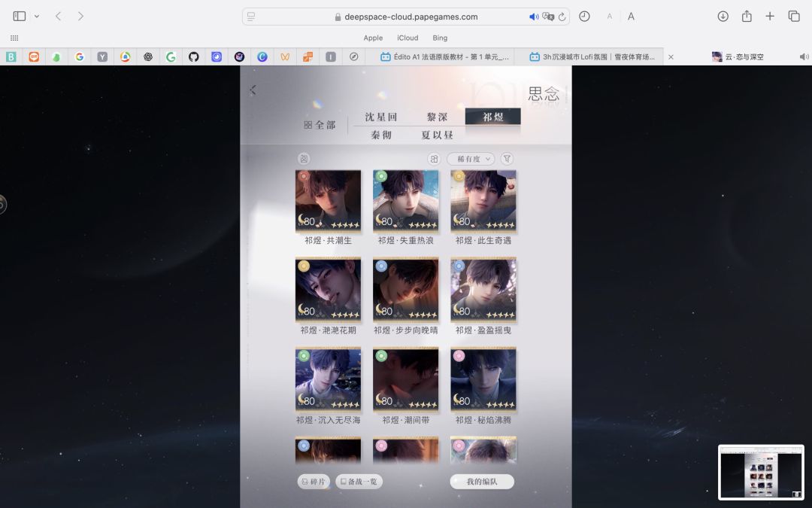Switch to the 黎深 tab
The width and height of the screenshot is (812, 508).
click(437, 117)
